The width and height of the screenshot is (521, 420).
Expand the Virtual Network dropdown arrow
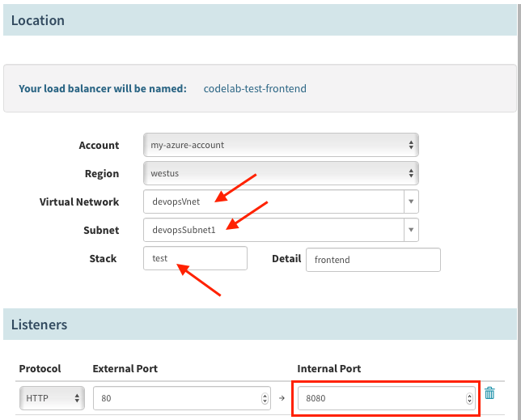[x=411, y=202]
